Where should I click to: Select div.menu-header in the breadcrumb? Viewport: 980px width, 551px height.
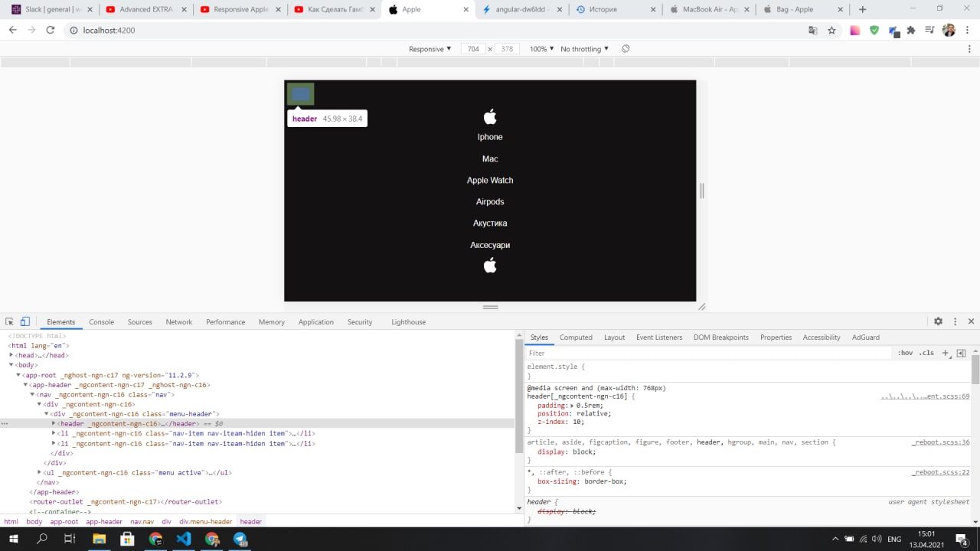coord(205,521)
